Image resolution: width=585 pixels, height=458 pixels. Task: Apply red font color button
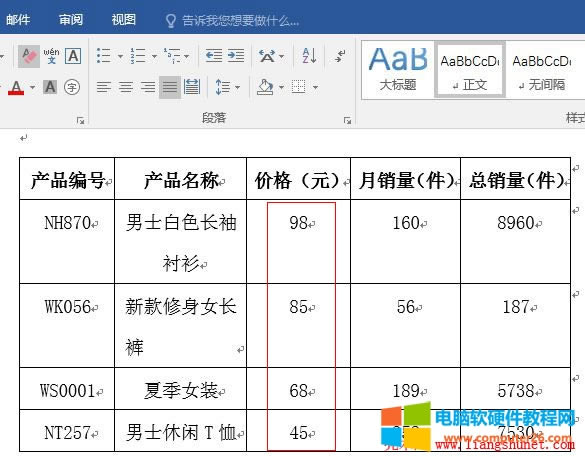pos(16,88)
